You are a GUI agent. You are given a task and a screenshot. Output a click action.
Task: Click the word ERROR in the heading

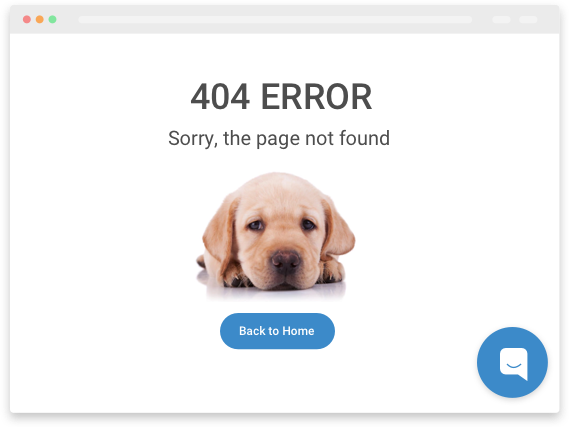coord(316,97)
